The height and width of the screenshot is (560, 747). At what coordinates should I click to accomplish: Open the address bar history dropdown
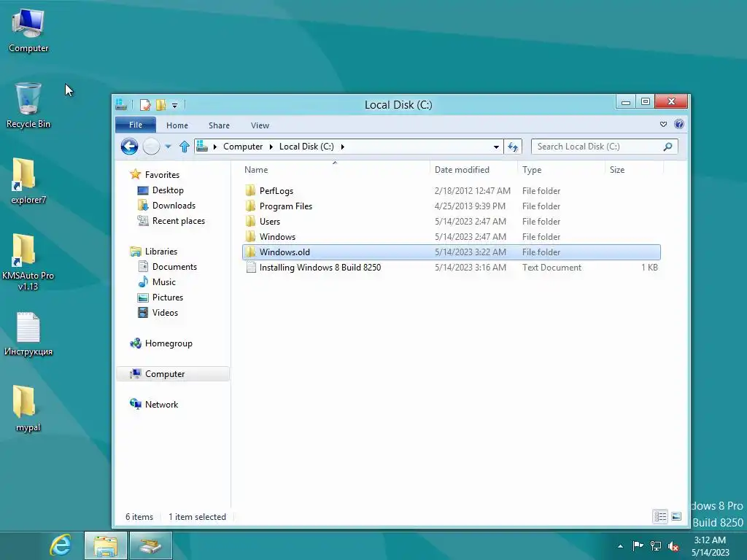pyautogui.click(x=496, y=147)
